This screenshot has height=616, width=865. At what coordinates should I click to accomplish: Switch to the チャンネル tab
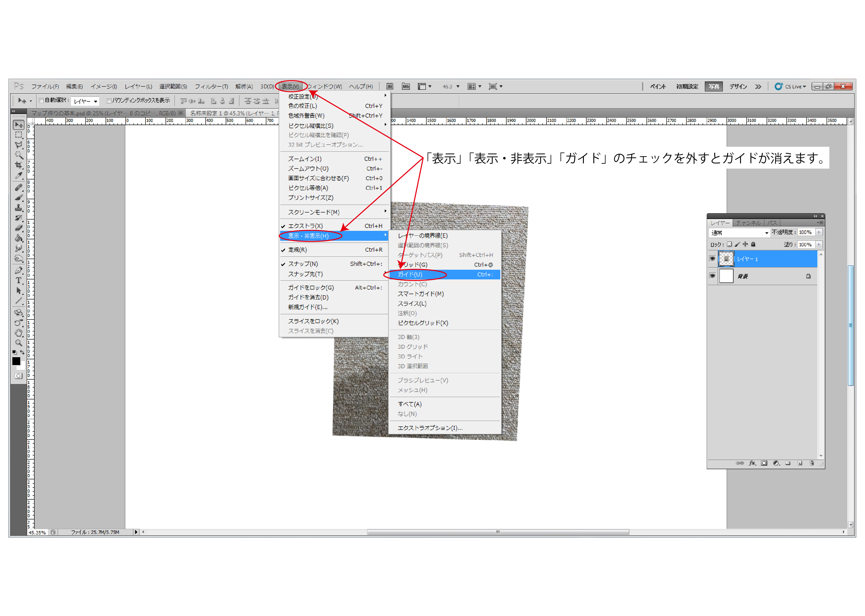coord(748,223)
